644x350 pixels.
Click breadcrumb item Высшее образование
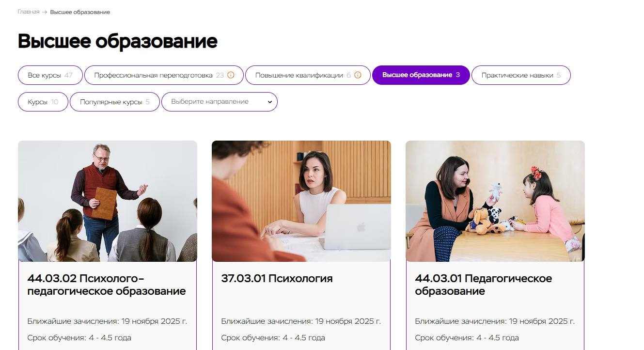click(x=80, y=12)
